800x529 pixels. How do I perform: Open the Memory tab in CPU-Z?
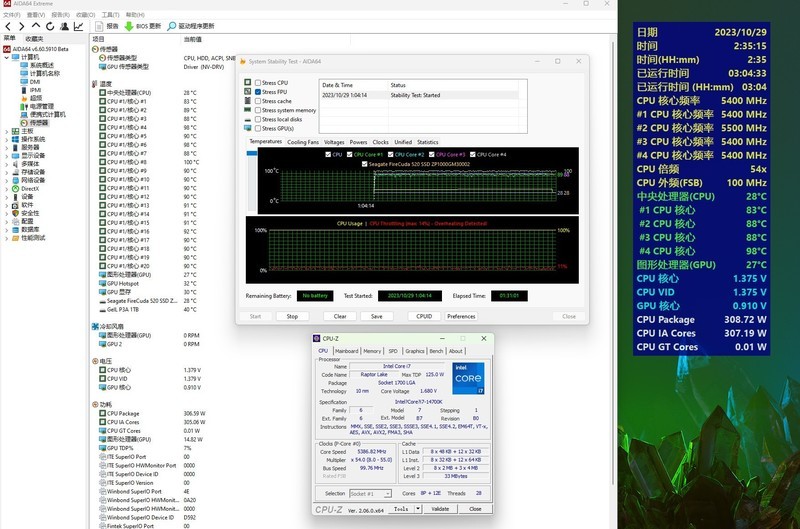coord(372,351)
